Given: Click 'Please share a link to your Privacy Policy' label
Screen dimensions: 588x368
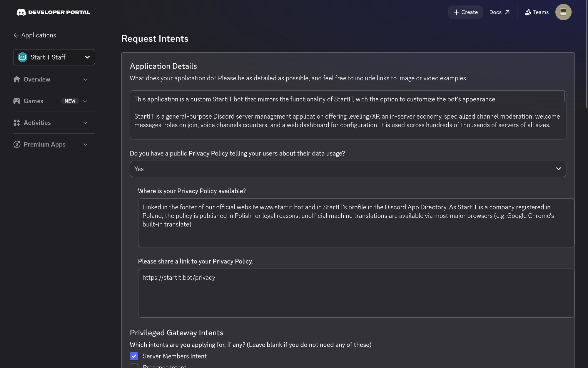Looking at the screenshot, I should point(196,261).
